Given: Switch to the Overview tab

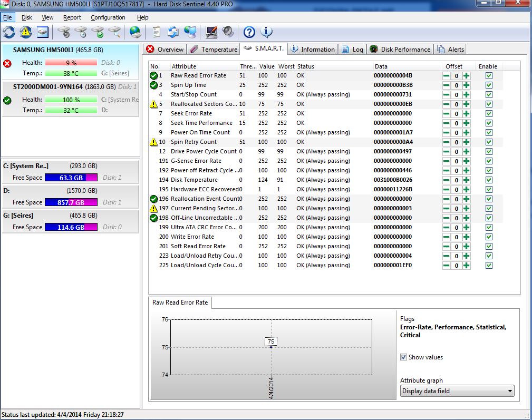Looking at the screenshot, I should coord(165,50).
